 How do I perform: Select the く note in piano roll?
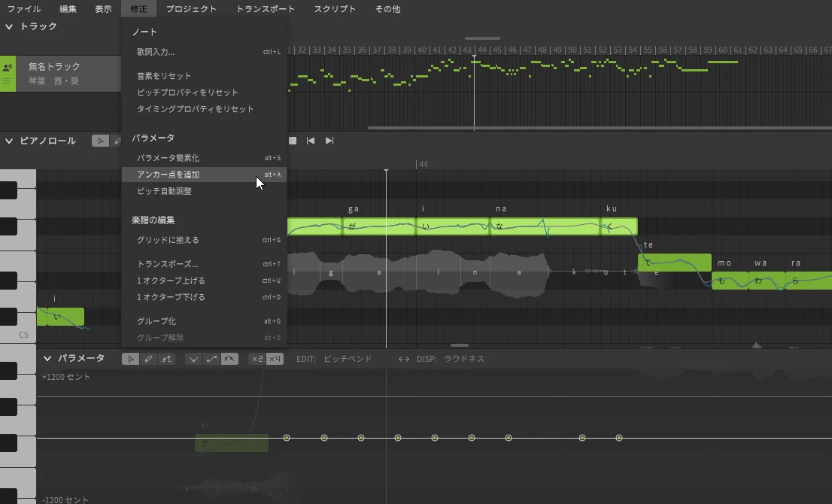pyautogui.click(x=619, y=226)
